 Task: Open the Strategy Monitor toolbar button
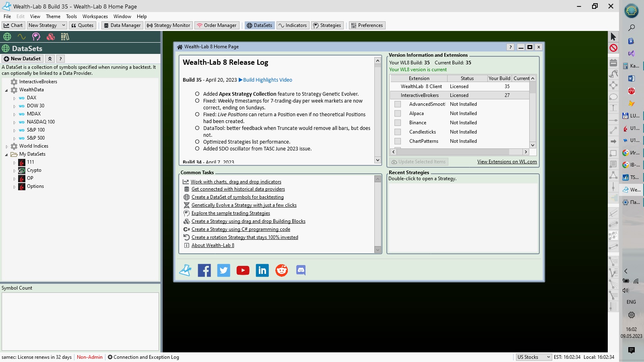pos(168,25)
